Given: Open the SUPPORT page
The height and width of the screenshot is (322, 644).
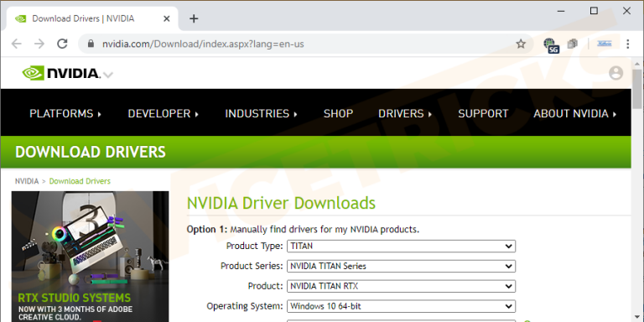Looking at the screenshot, I should 483,113.
